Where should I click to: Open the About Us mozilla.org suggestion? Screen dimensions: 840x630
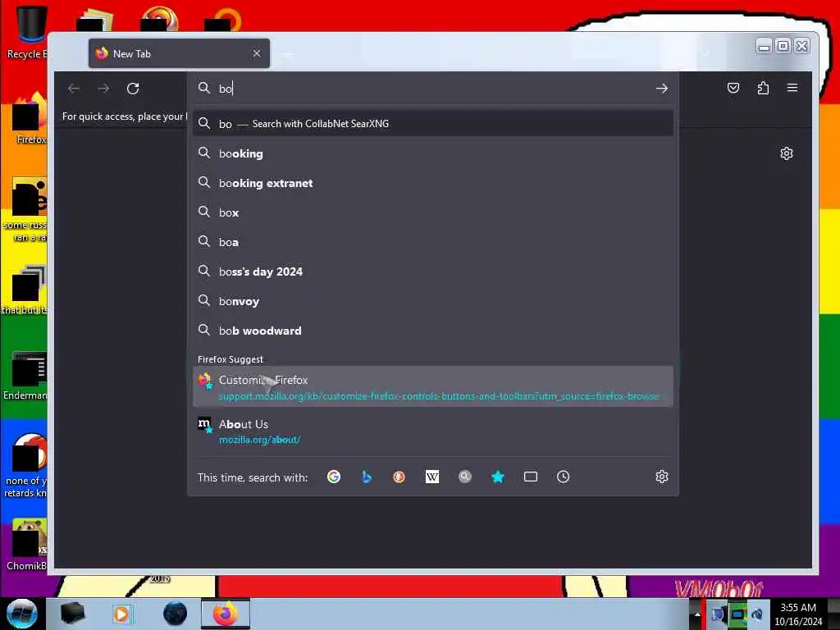point(433,431)
